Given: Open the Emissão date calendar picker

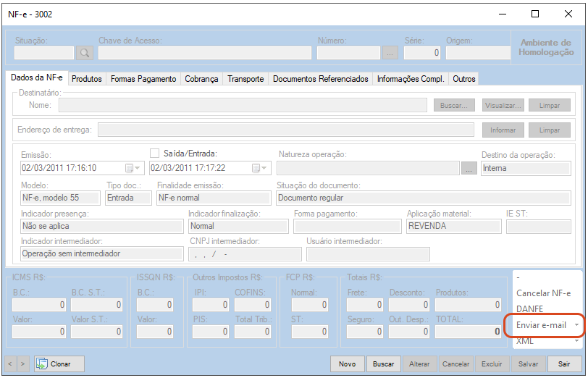Looking at the screenshot, I should [x=133, y=168].
